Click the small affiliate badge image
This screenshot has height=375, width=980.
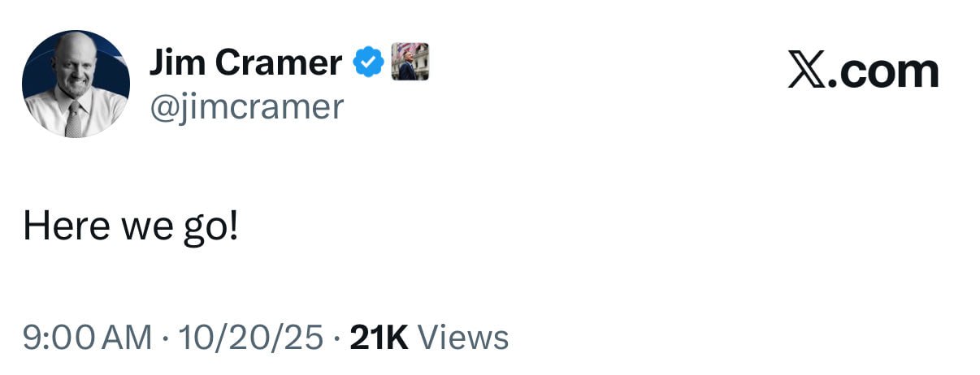pos(410,62)
